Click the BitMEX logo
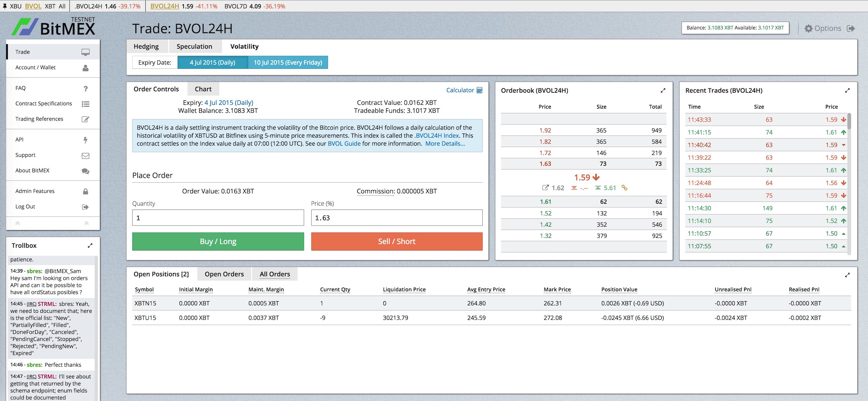Image resolution: width=868 pixels, height=401 pixels. tap(53, 27)
